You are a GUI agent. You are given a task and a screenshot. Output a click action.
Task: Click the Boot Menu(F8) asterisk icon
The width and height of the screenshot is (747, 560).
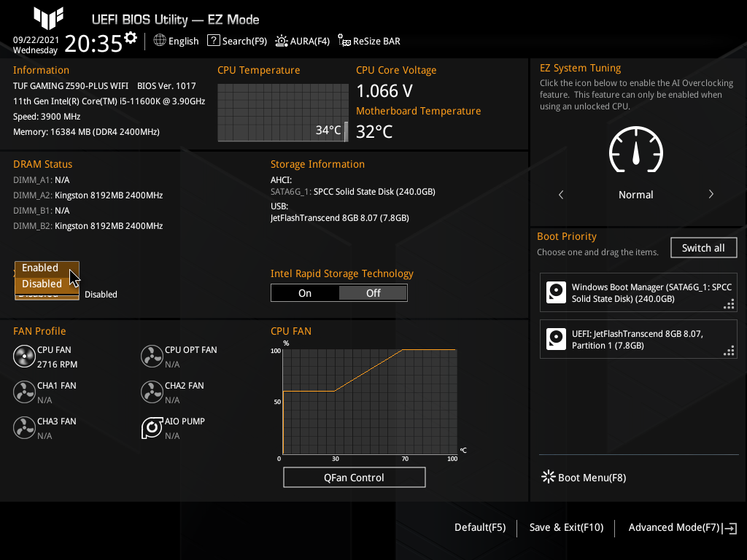pyautogui.click(x=549, y=477)
